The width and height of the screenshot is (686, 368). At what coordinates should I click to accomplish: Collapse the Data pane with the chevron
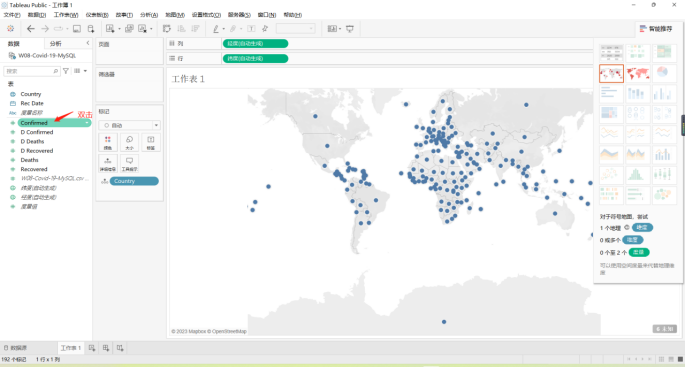88,43
